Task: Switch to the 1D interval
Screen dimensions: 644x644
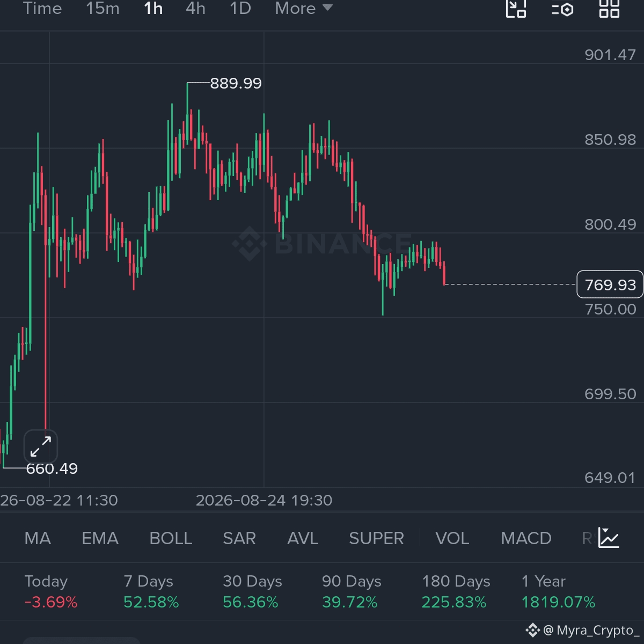Action: click(x=240, y=9)
